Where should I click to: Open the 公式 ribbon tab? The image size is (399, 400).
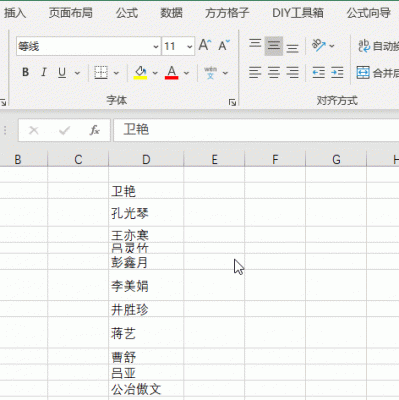tap(127, 13)
